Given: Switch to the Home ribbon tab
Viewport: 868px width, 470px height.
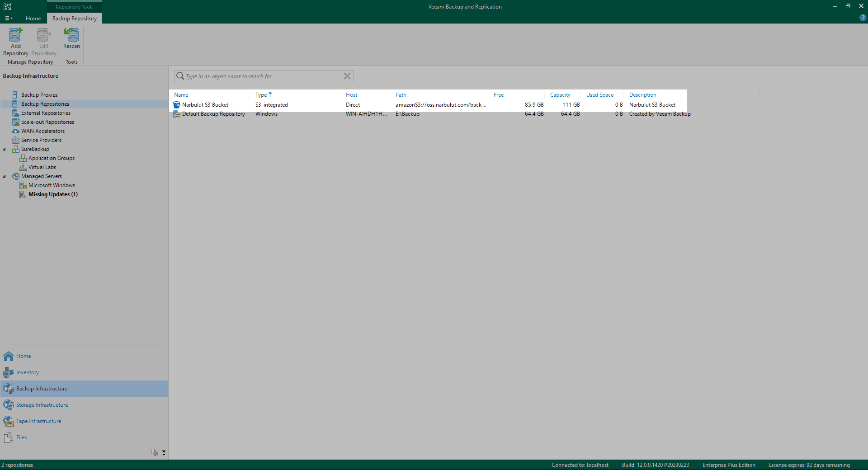Looking at the screenshot, I should coord(33,19).
